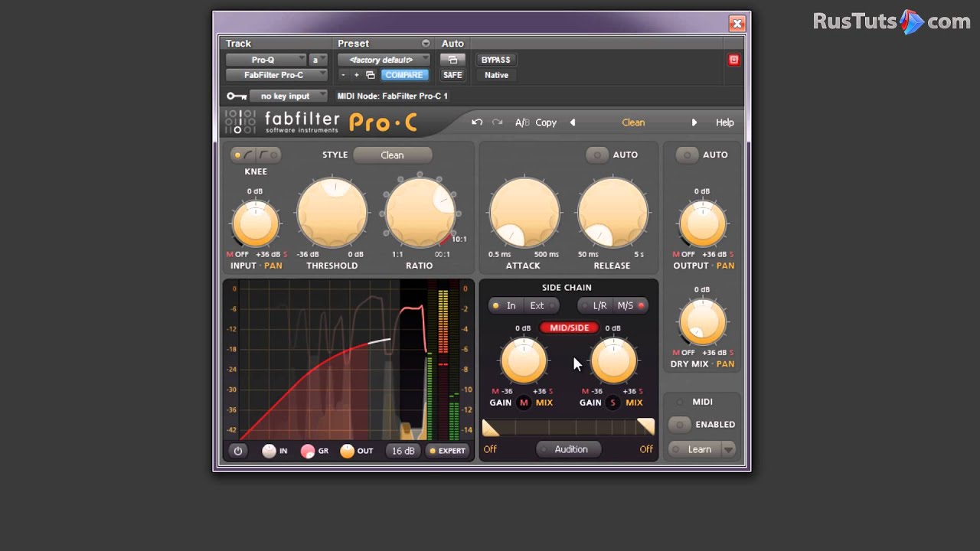Image resolution: width=980 pixels, height=551 pixels.
Task: Click the Native button
Action: pos(496,75)
